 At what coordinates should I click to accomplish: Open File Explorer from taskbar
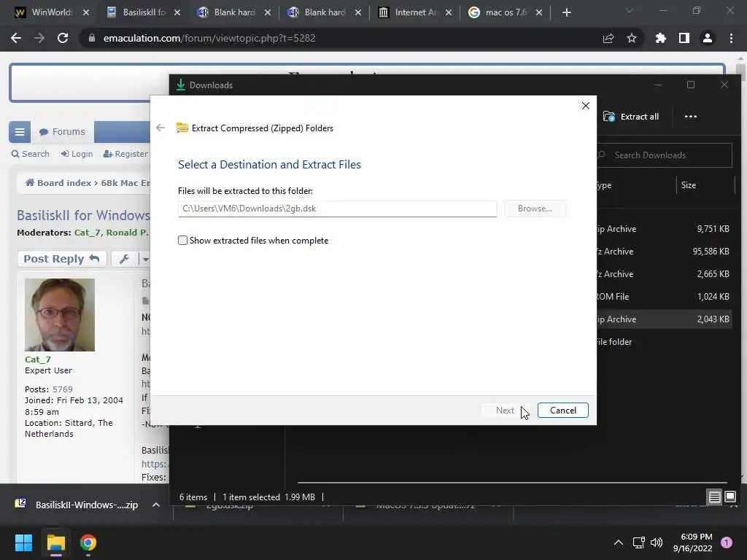click(55, 542)
